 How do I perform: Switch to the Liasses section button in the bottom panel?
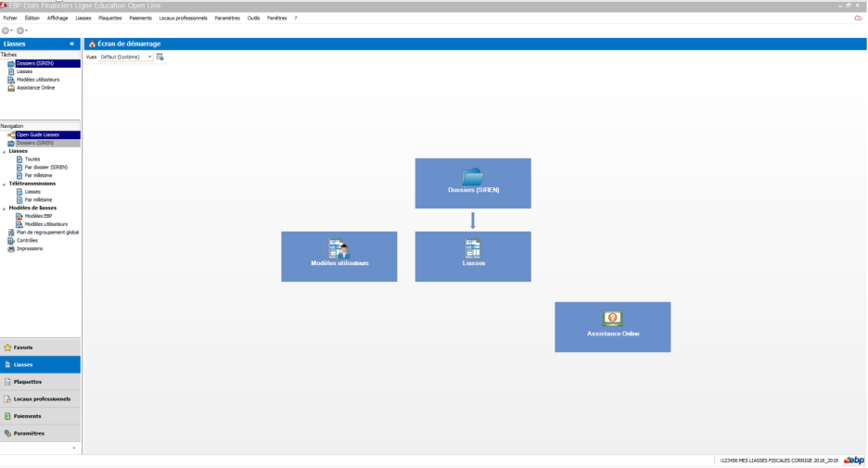[x=40, y=364]
